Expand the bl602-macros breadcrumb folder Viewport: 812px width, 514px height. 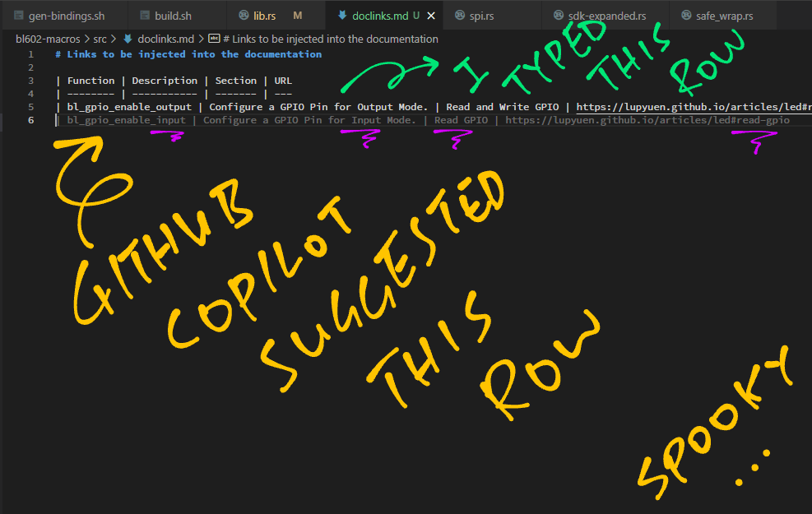(49, 39)
